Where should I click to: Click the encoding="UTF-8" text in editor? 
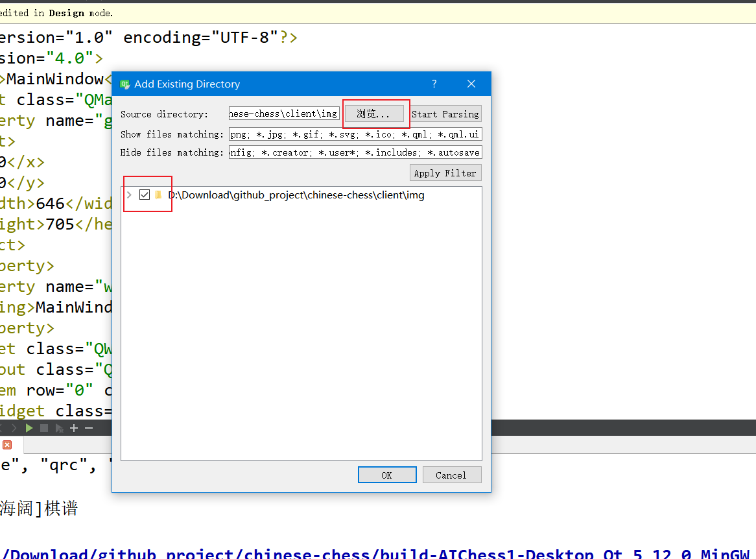coord(200,37)
